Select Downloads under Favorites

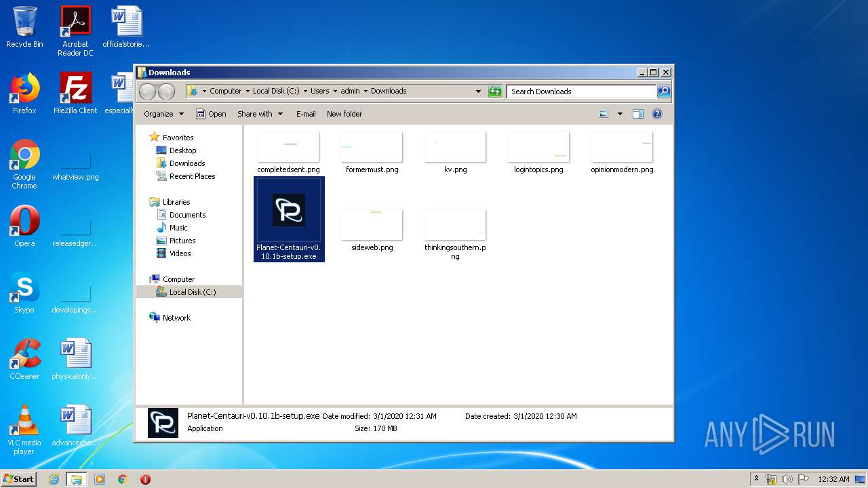(x=187, y=163)
